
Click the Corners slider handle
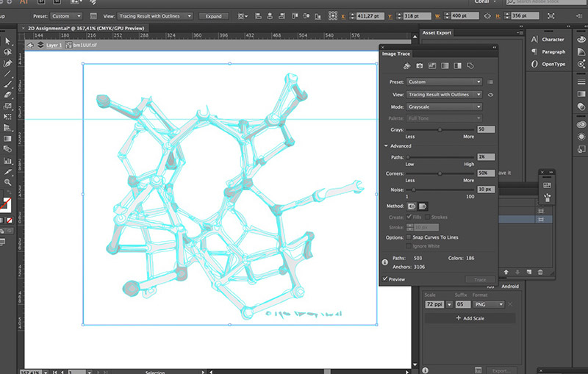click(x=440, y=174)
